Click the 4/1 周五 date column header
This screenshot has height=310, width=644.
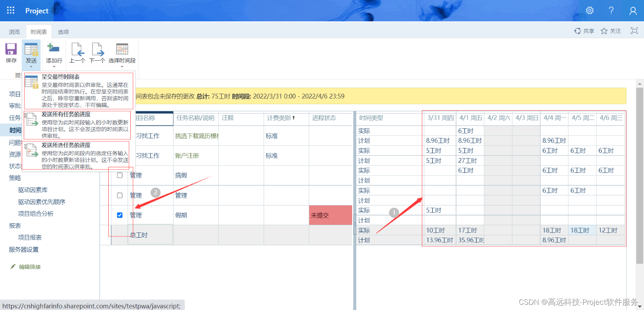[471, 118]
